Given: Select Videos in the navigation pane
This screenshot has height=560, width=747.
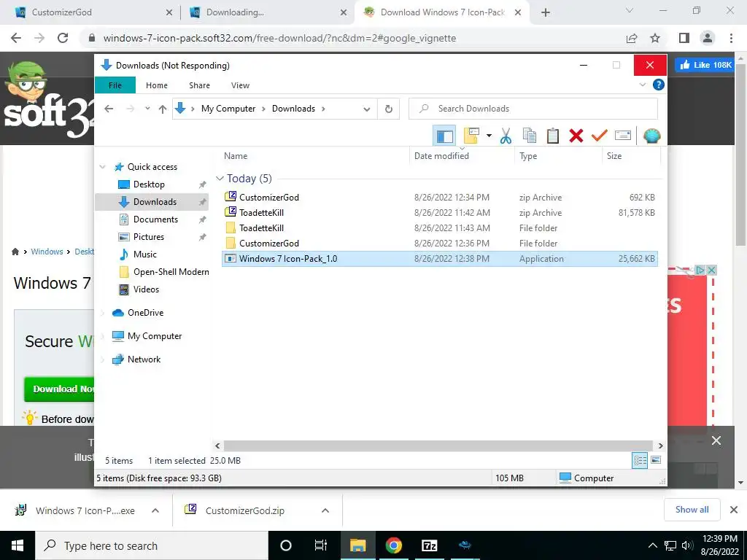Looking at the screenshot, I should point(146,289).
